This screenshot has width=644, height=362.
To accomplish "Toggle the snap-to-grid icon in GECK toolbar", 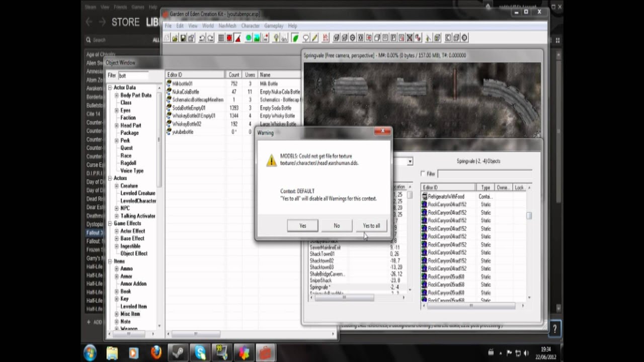I will coord(221,38).
